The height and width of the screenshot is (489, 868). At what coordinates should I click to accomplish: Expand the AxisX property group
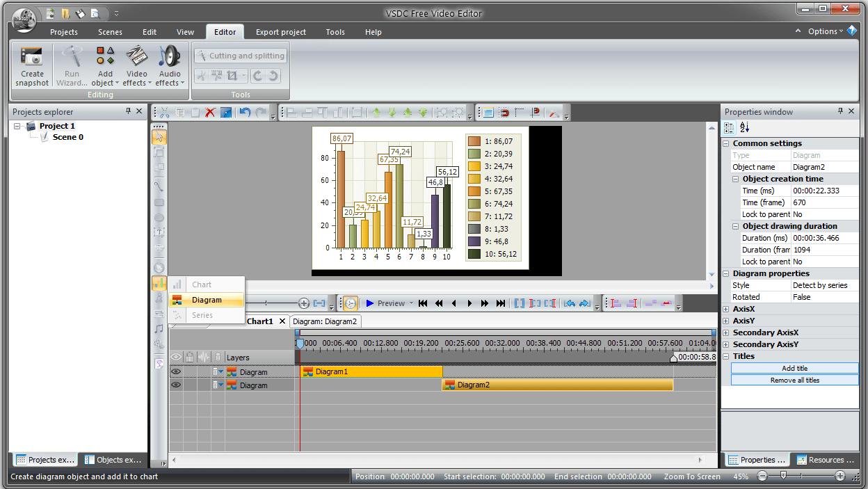point(726,309)
